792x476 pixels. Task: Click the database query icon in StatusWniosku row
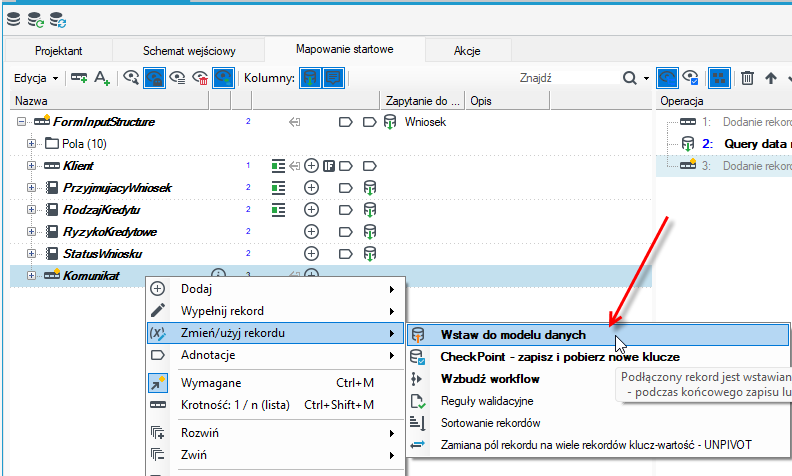point(370,254)
